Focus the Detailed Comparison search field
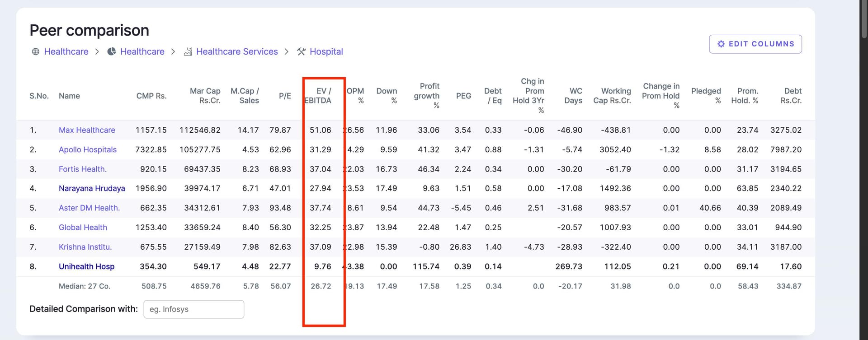Viewport: 868px width, 340px height. 193,309
